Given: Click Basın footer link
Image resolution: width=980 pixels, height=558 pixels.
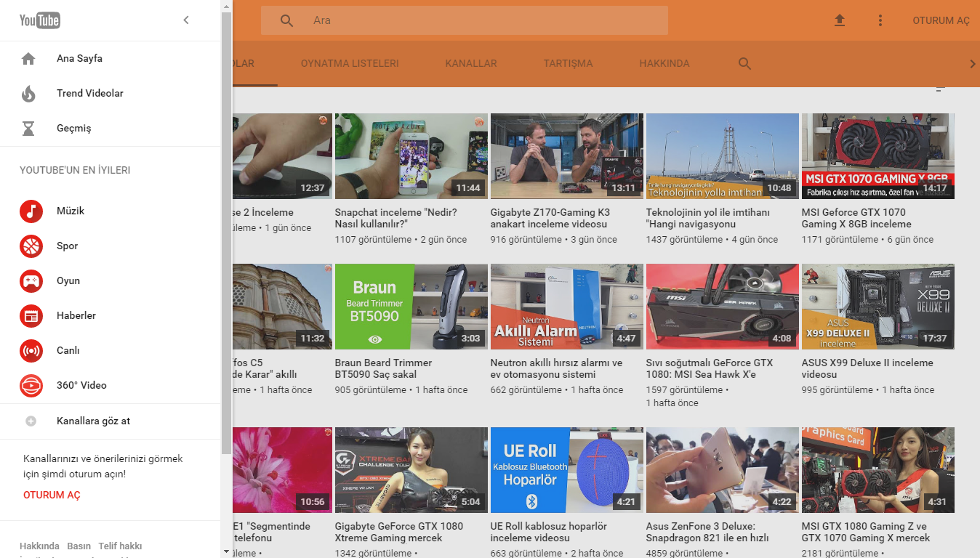Looking at the screenshot, I should click(79, 546).
